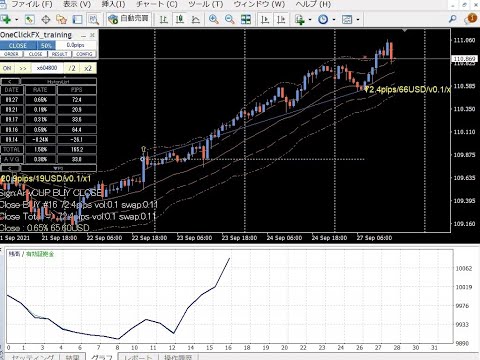The height and width of the screenshot is (360, 480).
Task: Collapse history list with upper < button
Action: tap(10, 82)
